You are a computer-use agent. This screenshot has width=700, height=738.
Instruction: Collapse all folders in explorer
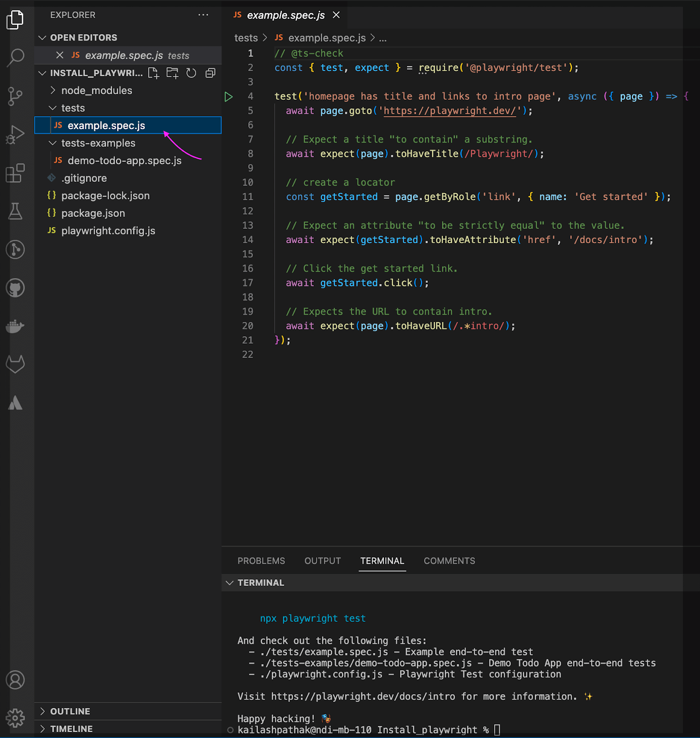click(210, 73)
